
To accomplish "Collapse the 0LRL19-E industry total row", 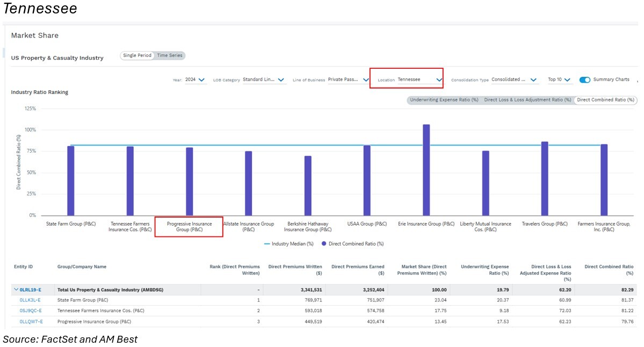I will (16, 290).
